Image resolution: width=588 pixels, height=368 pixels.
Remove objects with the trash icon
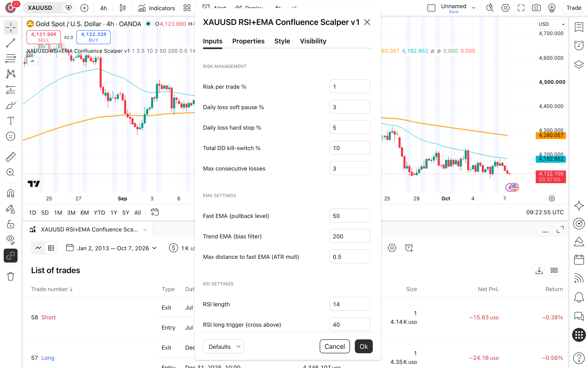click(x=10, y=276)
